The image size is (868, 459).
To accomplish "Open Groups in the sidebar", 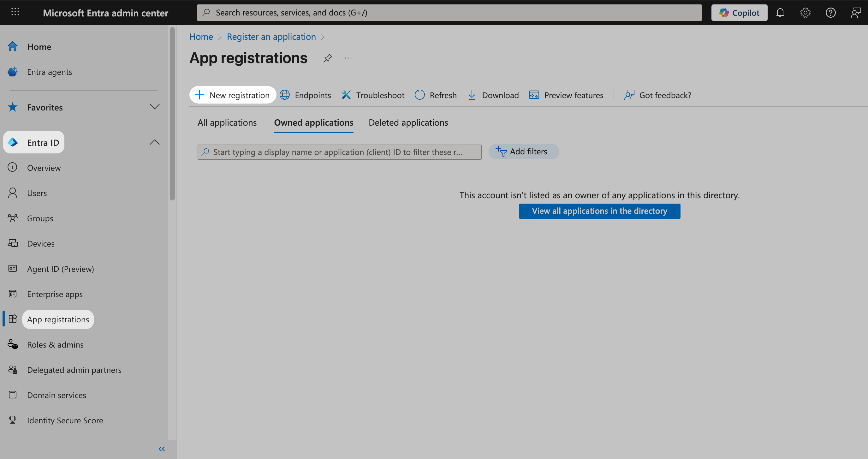I will pyautogui.click(x=40, y=218).
